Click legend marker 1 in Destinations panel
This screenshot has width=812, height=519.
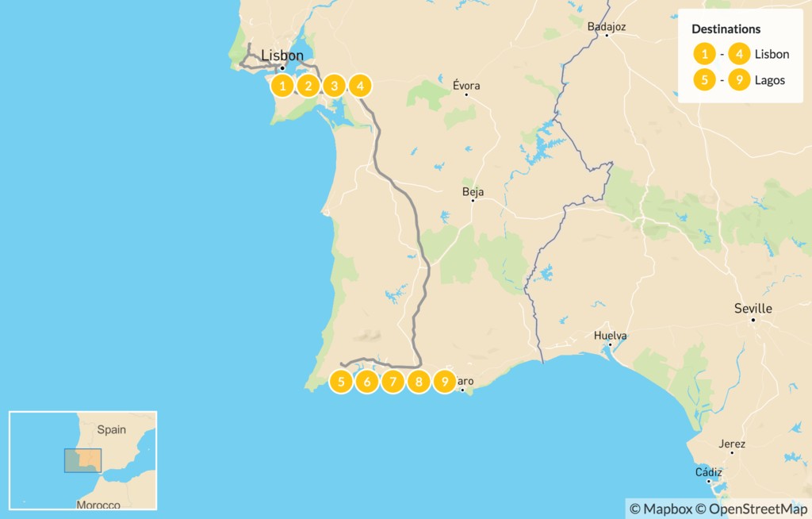[x=704, y=54]
